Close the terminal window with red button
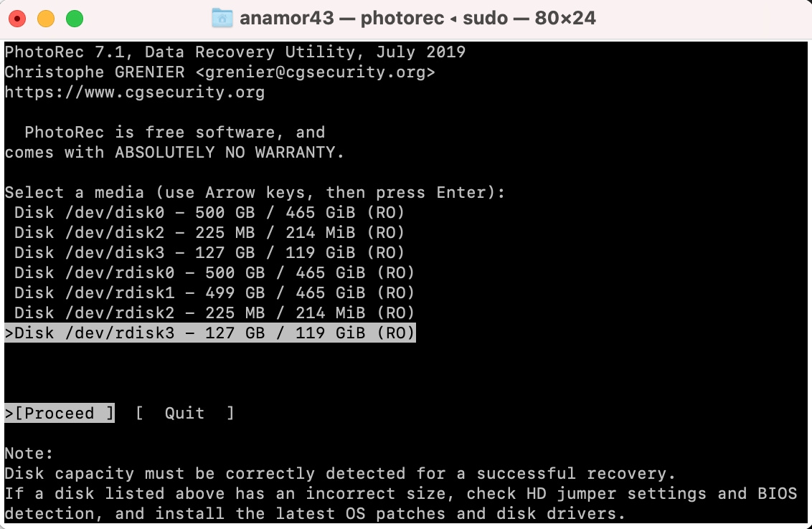 (18, 19)
